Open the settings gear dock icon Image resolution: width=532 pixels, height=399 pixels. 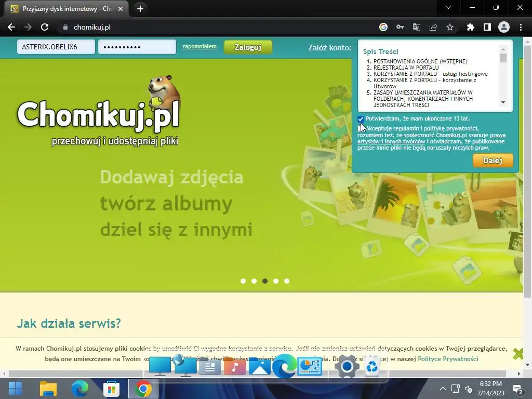coord(347,366)
